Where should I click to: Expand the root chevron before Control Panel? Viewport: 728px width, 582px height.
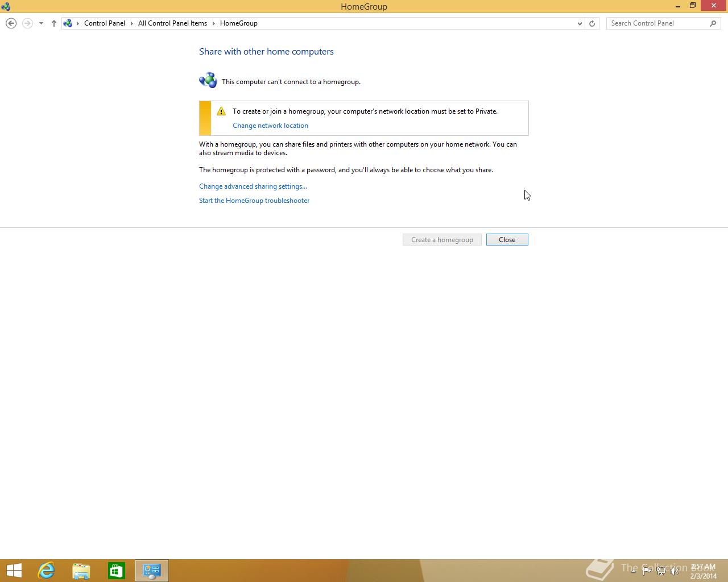(x=78, y=23)
